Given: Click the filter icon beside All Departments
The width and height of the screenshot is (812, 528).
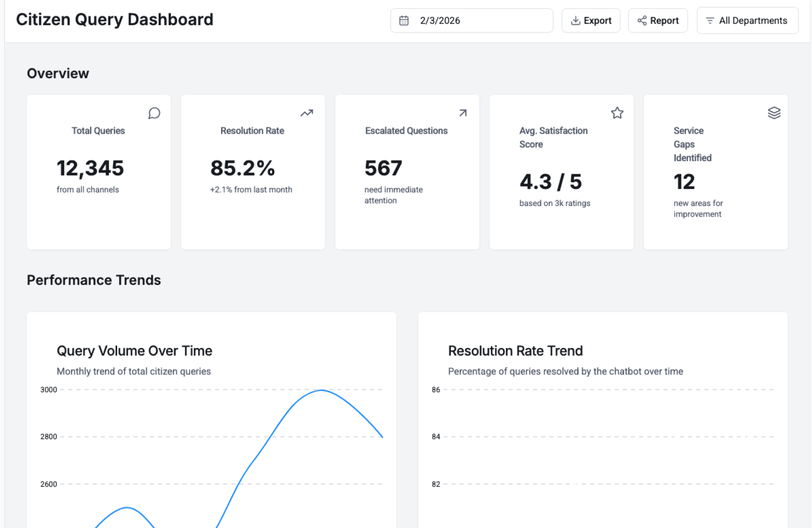Looking at the screenshot, I should [710, 20].
